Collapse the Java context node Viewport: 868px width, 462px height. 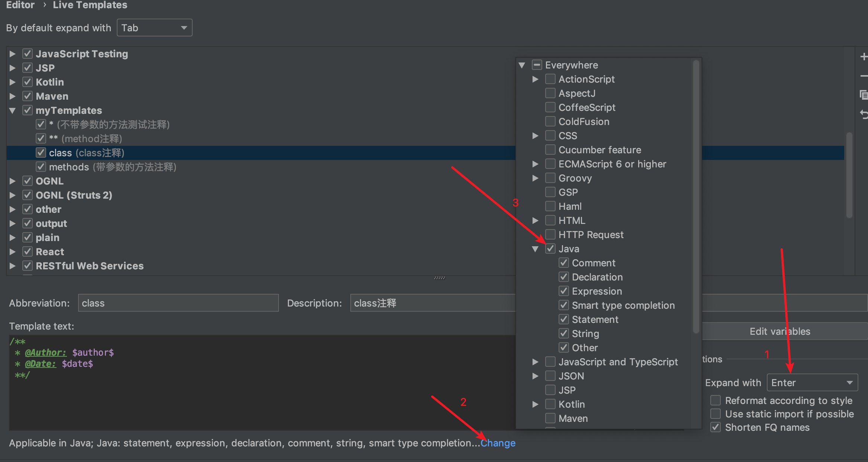(535, 249)
